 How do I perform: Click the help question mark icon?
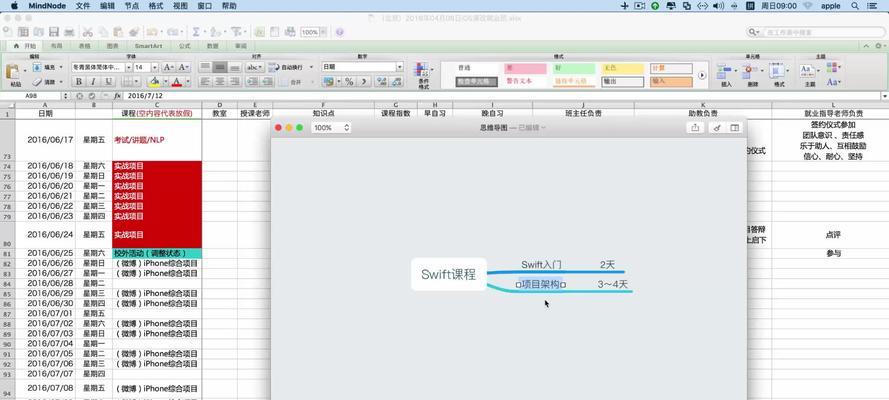[x=340, y=32]
